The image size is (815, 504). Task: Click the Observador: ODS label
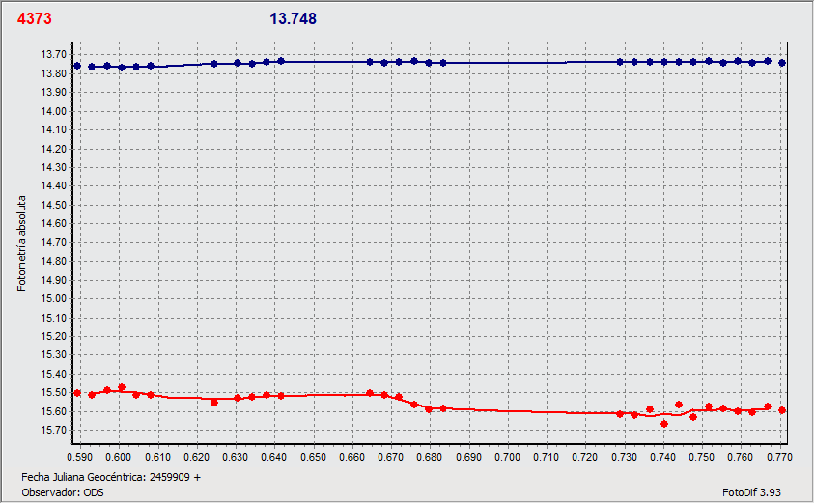(x=63, y=492)
